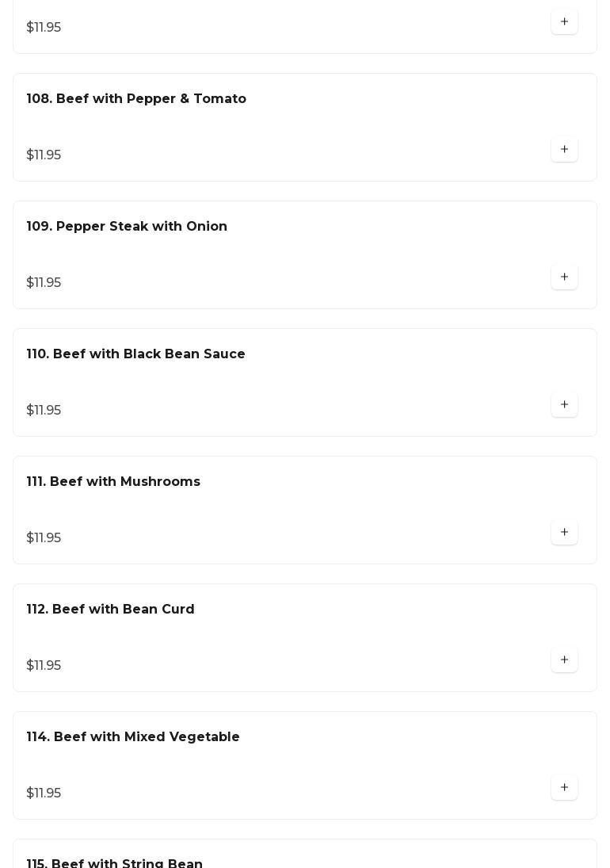Click the 111. Beef with Mushrooms heading
Viewport: 610px width, 868px height.
coord(113,482)
